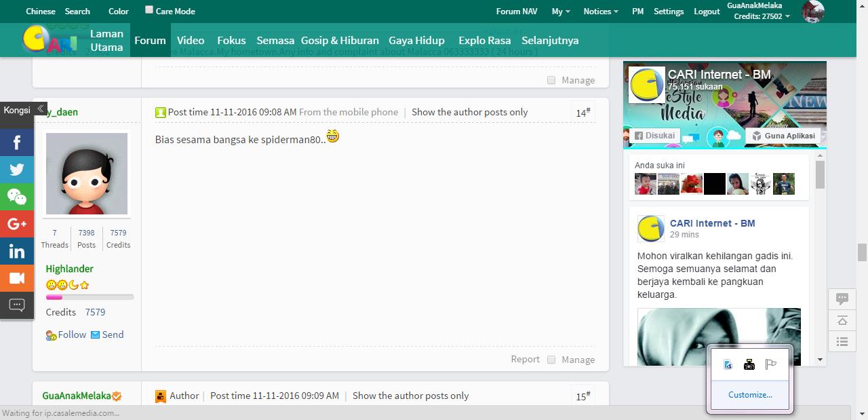Image resolution: width=868 pixels, height=420 pixels.
Task: Go to Laman Utama
Action: coord(106,40)
